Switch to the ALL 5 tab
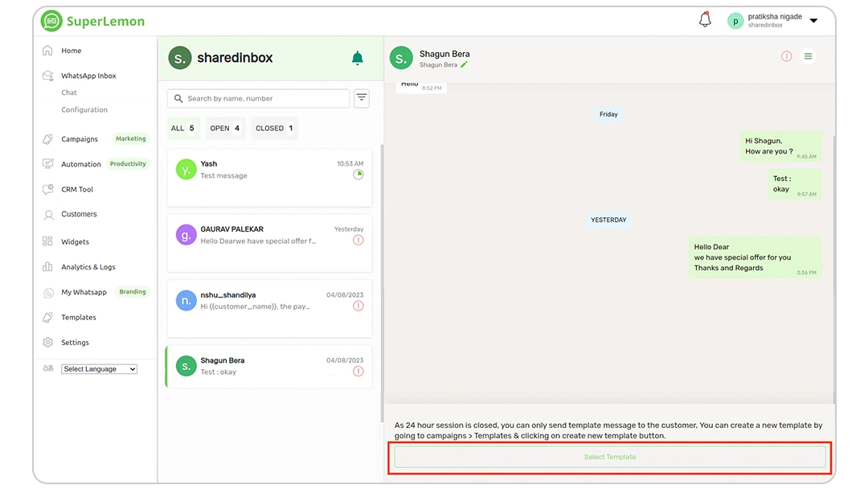This screenshot has width=868, height=489. 182,128
